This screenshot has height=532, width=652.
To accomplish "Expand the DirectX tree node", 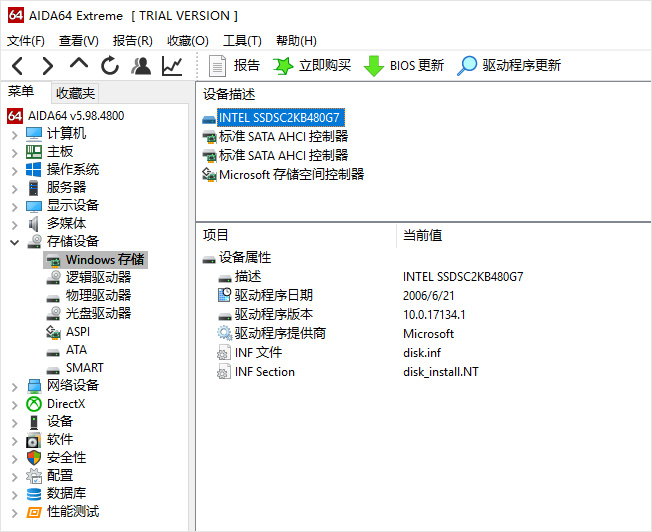I will [x=15, y=405].
